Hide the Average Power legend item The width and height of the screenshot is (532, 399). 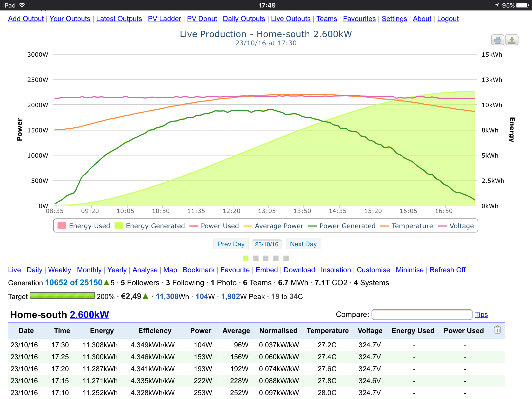click(x=273, y=226)
